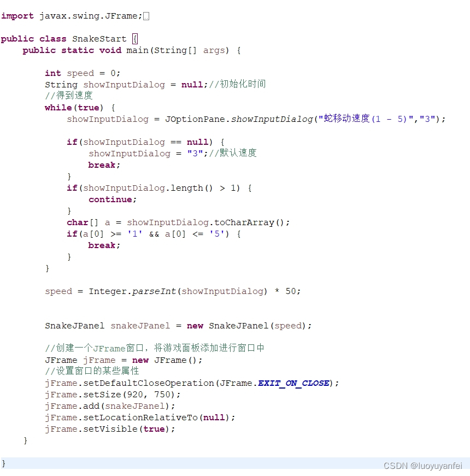Expand the folded imports marker after JFrame import
Viewport: 470px width, 476px height.
point(146,16)
